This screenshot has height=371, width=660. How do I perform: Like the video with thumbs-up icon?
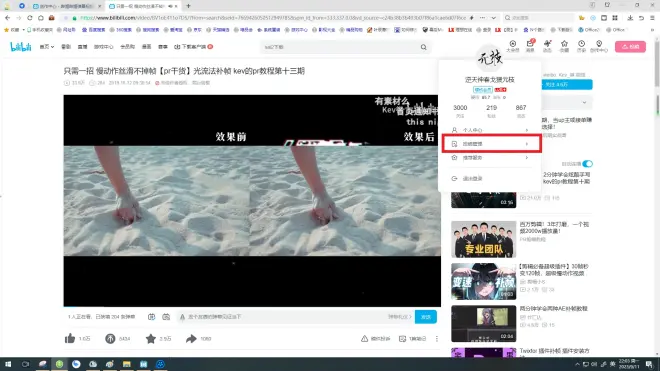(70, 338)
